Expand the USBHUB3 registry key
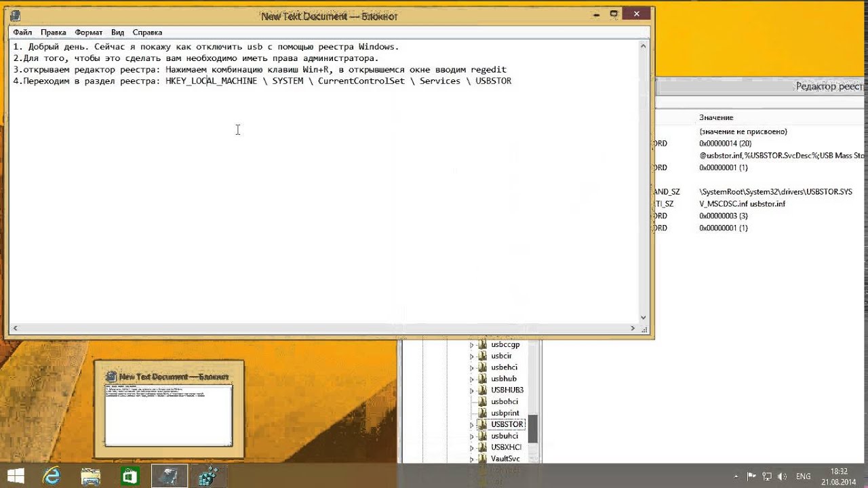Screen dimensions: 868x488 pyautogui.click(x=472, y=390)
